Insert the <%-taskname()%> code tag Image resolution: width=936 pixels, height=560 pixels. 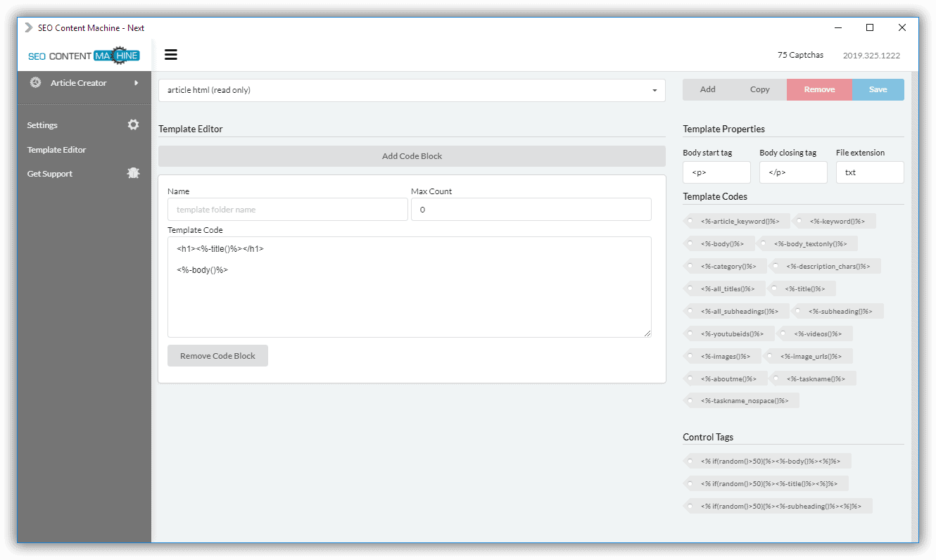coord(814,378)
